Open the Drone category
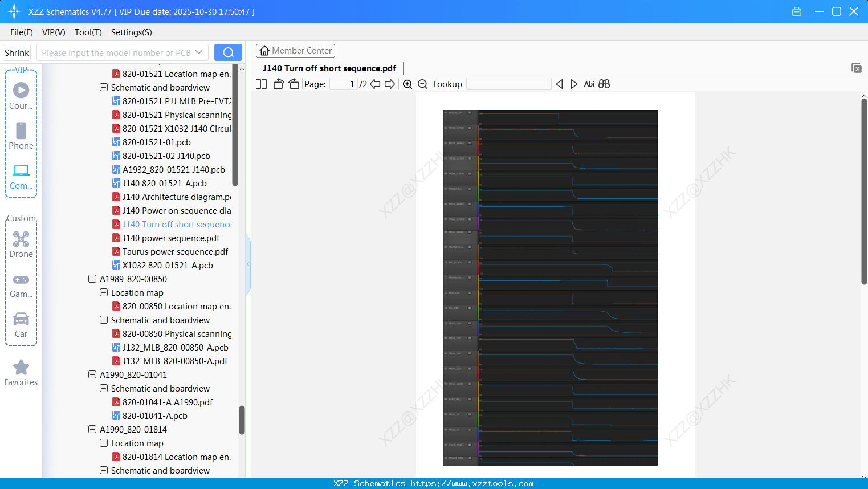Image resolution: width=868 pixels, height=489 pixels. [x=21, y=244]
